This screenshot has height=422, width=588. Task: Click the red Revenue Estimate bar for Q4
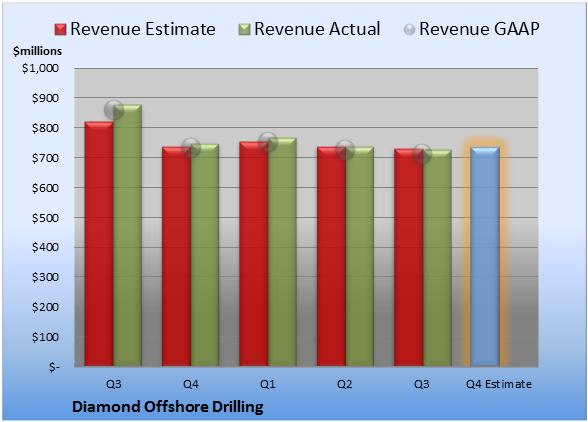point(176,257)
